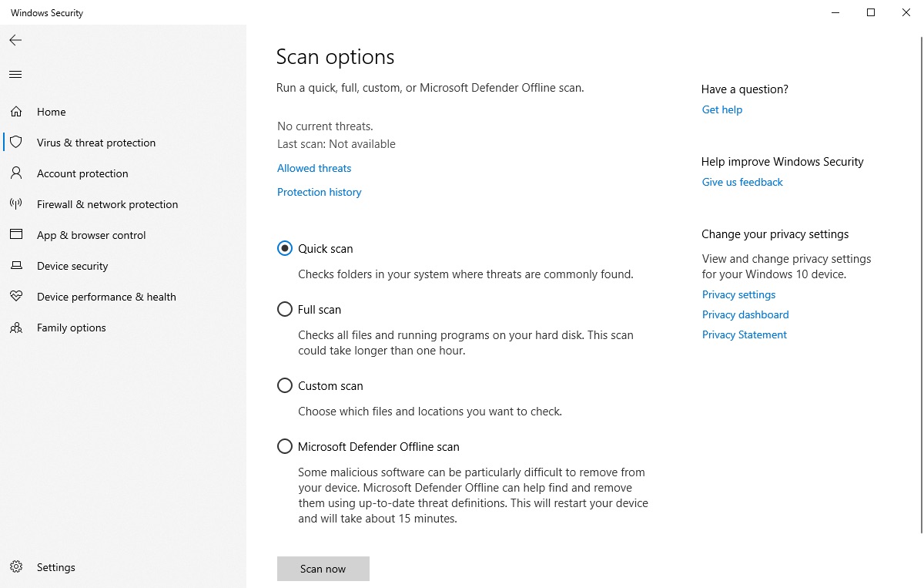This screenshot has width=924, height=588.
Task: Select the Full scan radio button
Action: point(285,309)
